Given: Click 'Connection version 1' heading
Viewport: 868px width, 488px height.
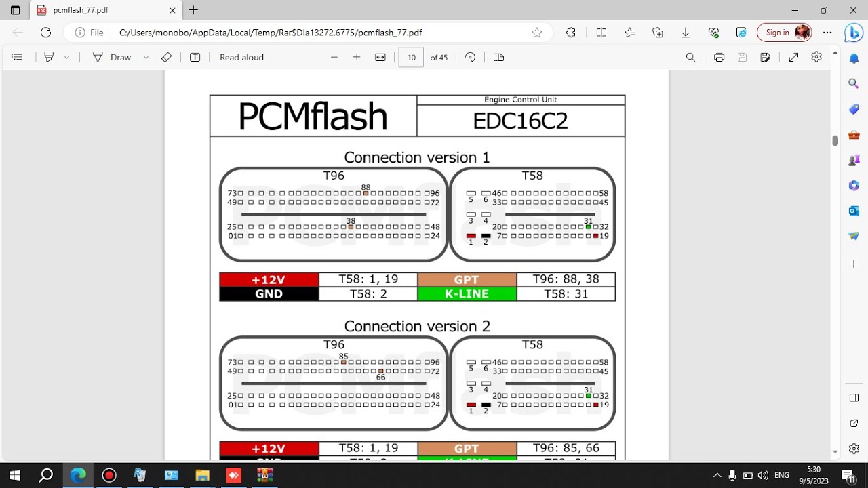Looking at the screenshot, I should point(417,157).
